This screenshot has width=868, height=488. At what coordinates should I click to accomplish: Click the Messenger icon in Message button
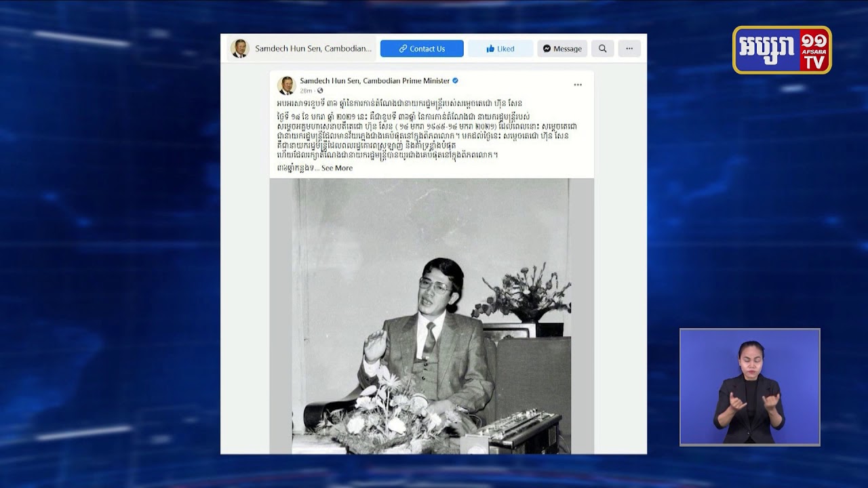coord(547,49)
